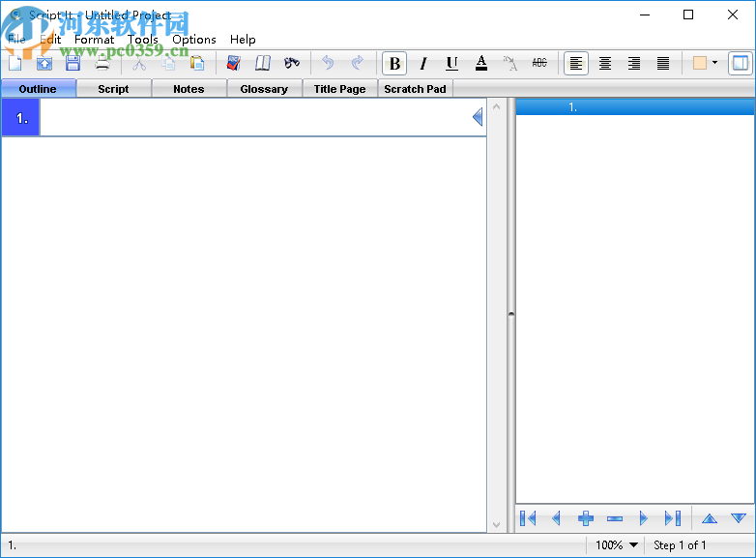
Task: Switch to the Title Page tab
Action: coord(340,89)
